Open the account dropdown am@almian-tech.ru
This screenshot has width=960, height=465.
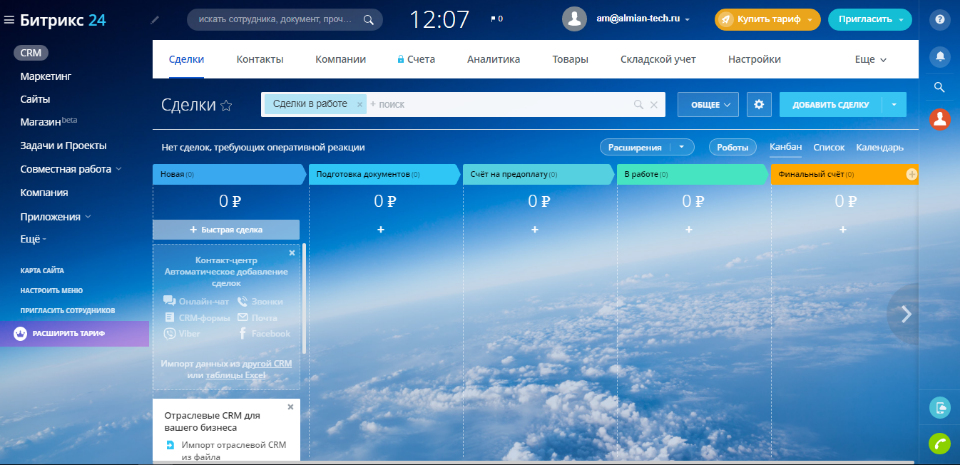click(643, 19)
